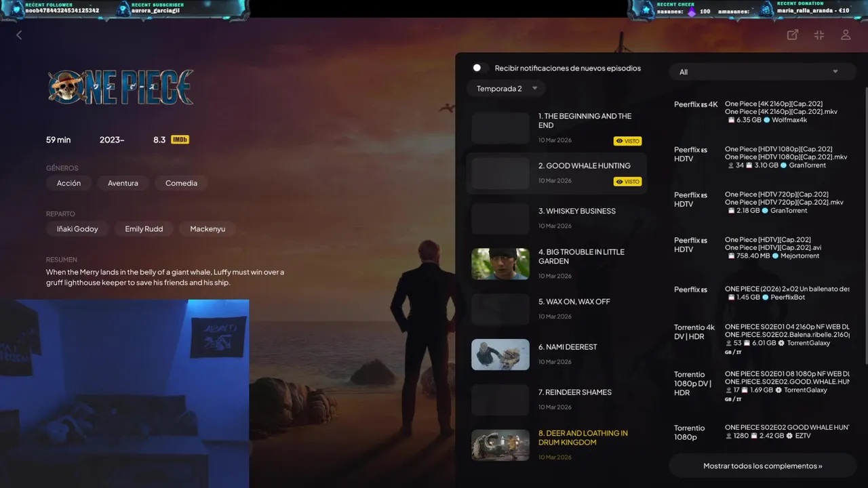Open the episode 8 Drum Kingdom thumbnail

500,445
